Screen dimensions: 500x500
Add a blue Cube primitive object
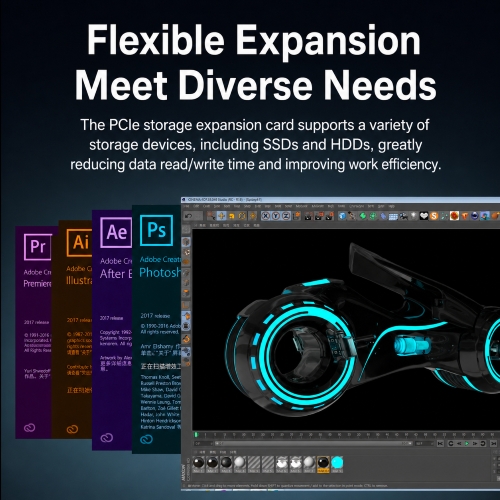[x=342, y=216]
